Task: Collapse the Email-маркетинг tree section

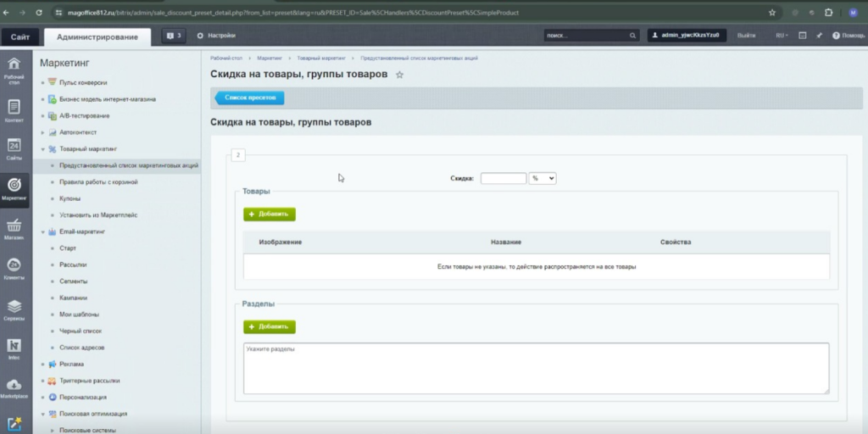Action: pos(42,231)
